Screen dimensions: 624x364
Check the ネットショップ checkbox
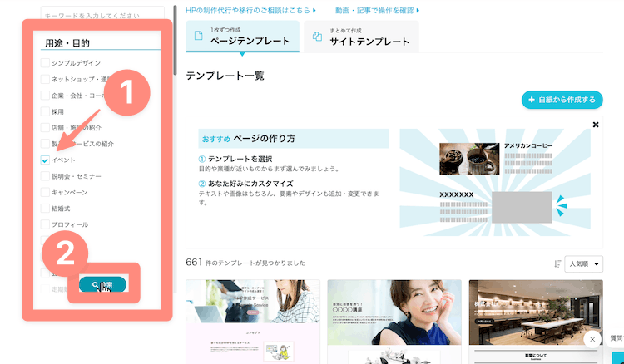coord(45,79)
